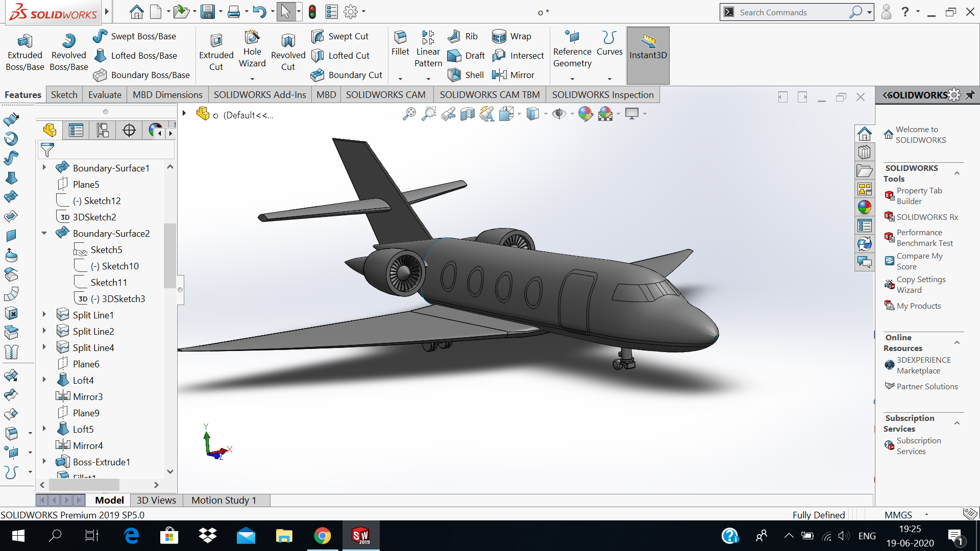The height and width of the screenshot is (551, 980).
Task: Collapse the Boundary-Surface2 tree node
Action: click(44, 233)
